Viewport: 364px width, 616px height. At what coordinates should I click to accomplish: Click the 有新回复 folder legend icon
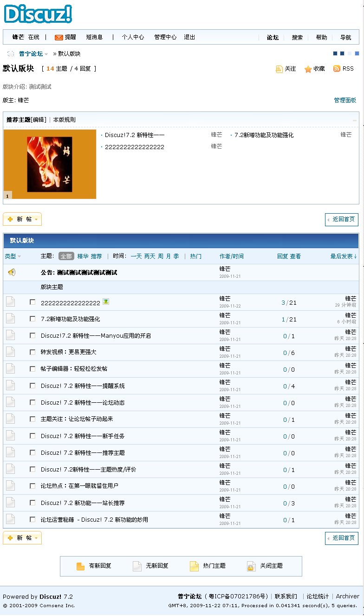80,566
